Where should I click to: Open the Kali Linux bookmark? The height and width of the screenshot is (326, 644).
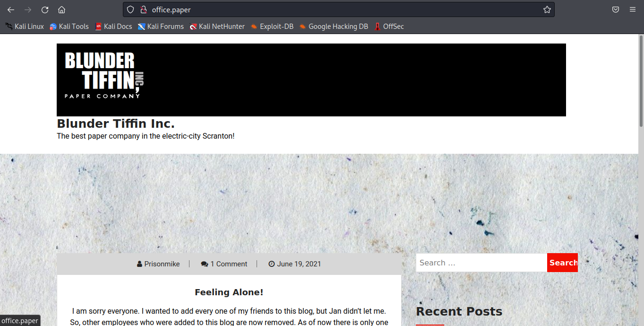(x=25, y=26)
